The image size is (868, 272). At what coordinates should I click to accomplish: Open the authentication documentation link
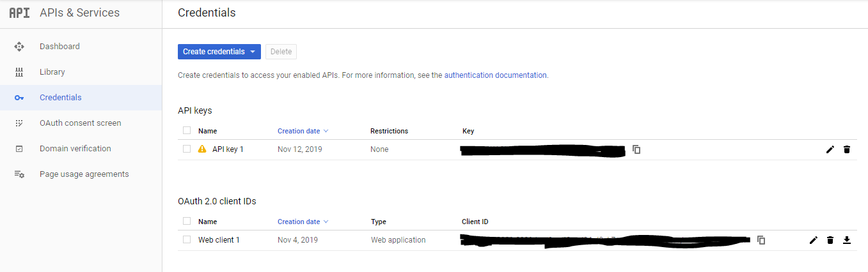coord(495,75)
